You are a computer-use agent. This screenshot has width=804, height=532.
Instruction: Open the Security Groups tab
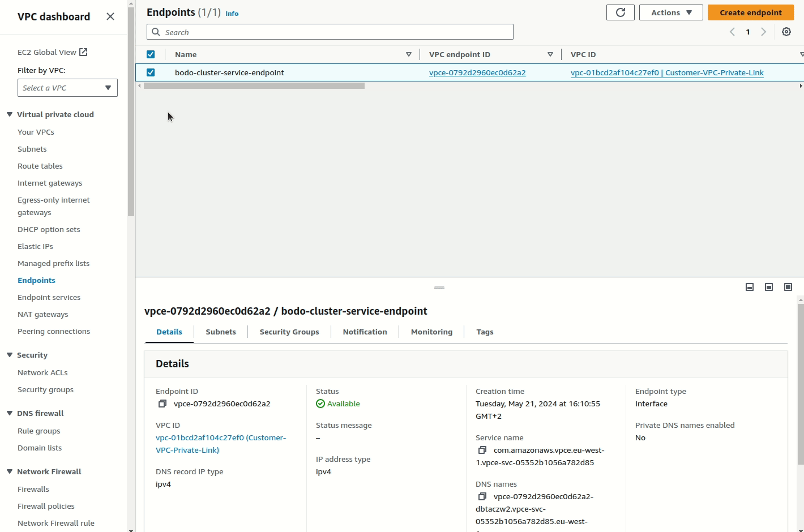(x=289, y=332)
